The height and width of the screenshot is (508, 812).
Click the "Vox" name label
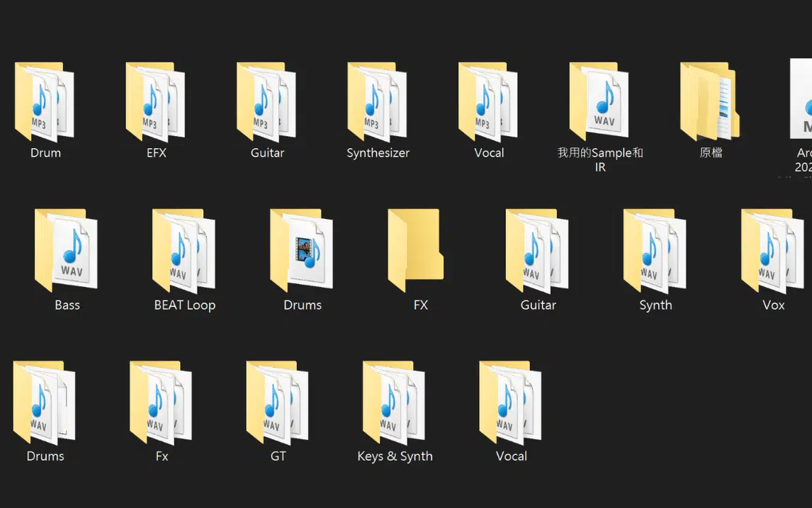point(774,305)
